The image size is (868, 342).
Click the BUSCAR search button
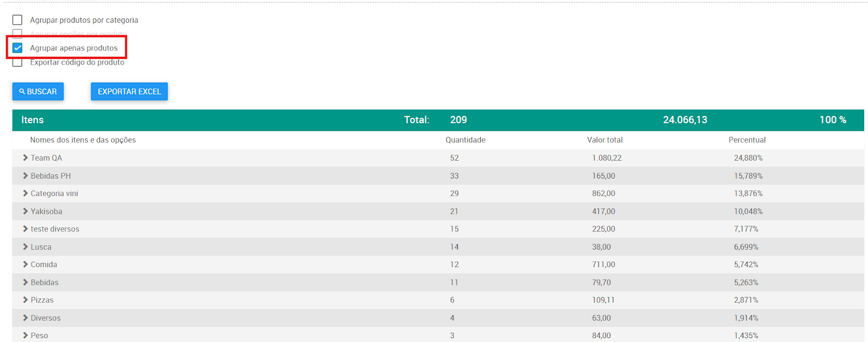[38, 92]
